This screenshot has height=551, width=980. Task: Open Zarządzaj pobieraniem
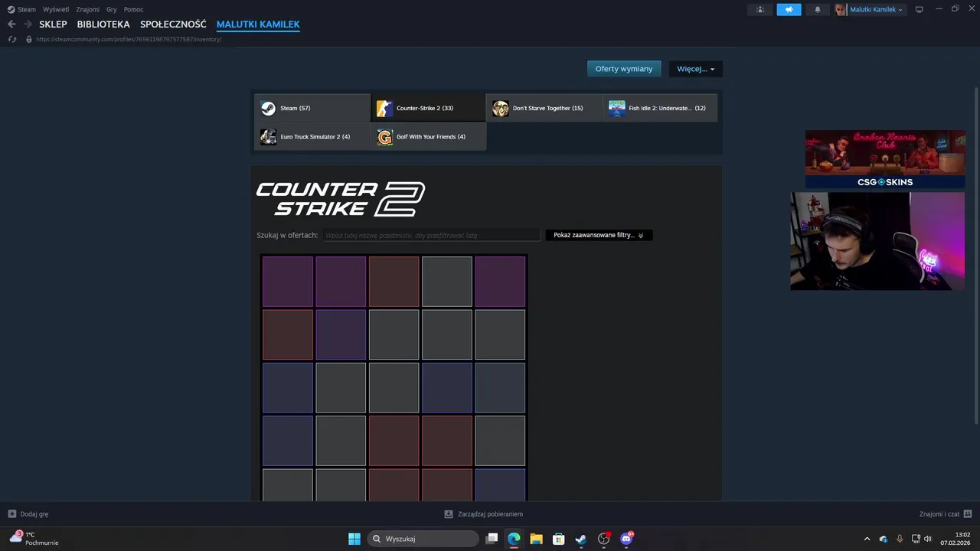point(484,514)
